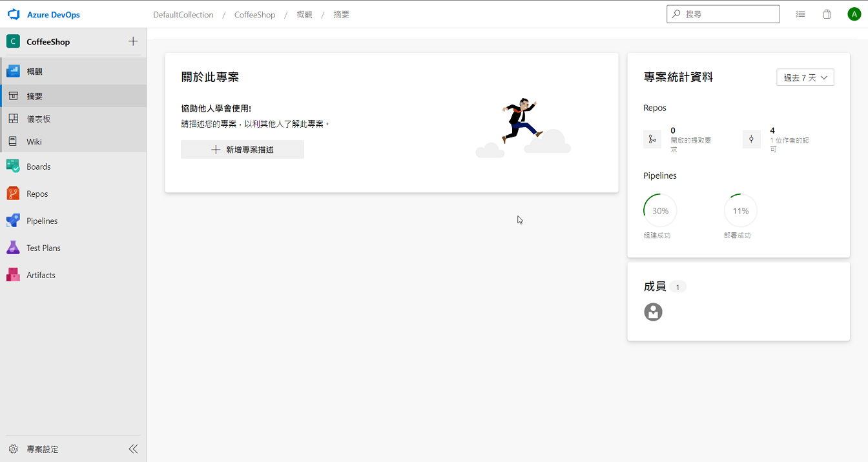The image size is (868, 462).
Task: Click inside the 搜尋 search field
Action: click(x=723, y=13)
